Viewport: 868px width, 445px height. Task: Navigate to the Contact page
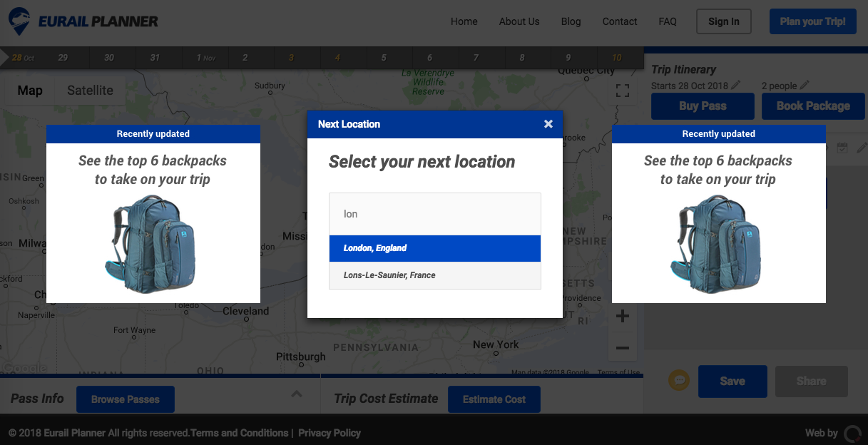tap(620, 21)
